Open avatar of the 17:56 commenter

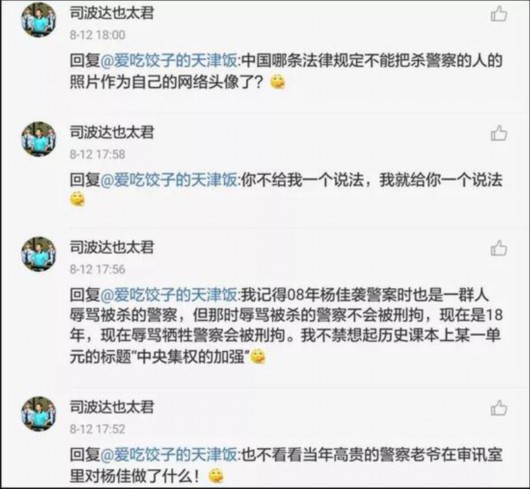(x=39, y=254)
